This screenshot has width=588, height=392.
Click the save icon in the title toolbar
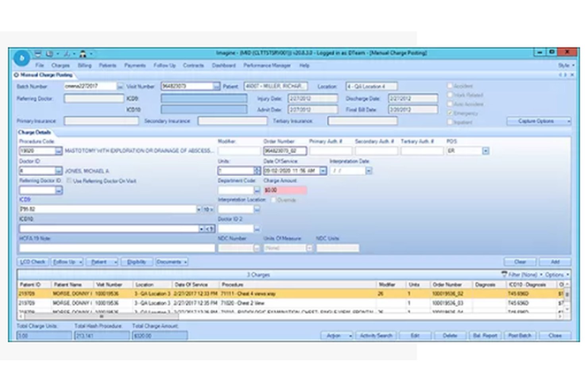[38, 53]
